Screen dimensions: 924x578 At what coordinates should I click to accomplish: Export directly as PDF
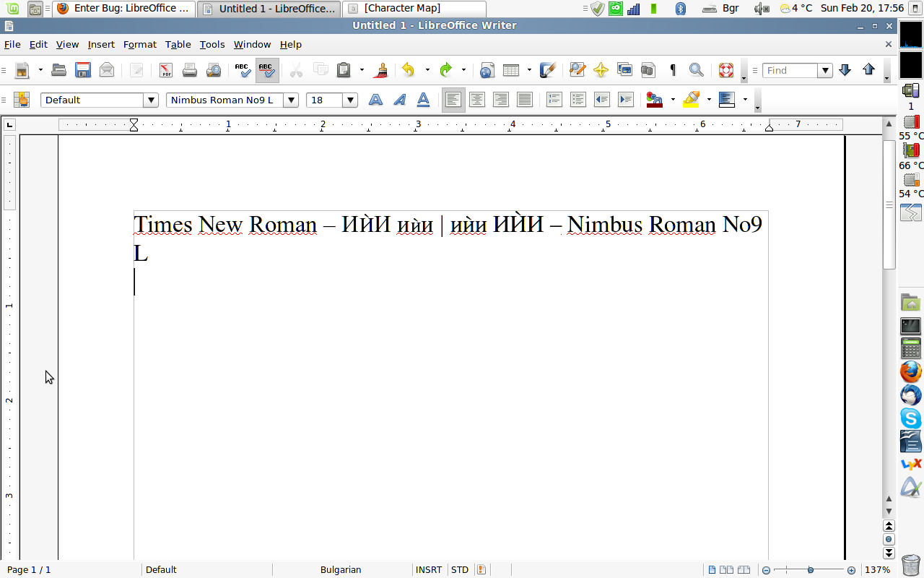pyautogui.click(x=166, y=70)
